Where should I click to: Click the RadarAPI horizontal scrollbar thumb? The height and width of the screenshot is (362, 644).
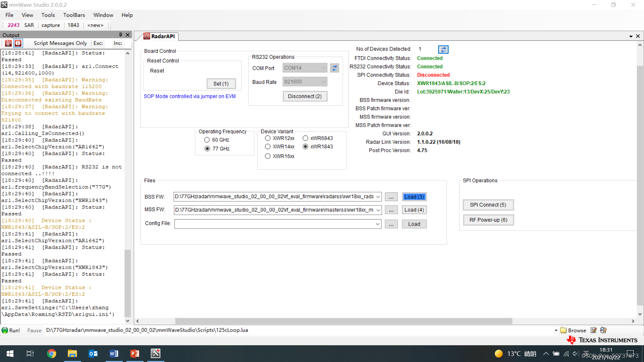point(343,321)
